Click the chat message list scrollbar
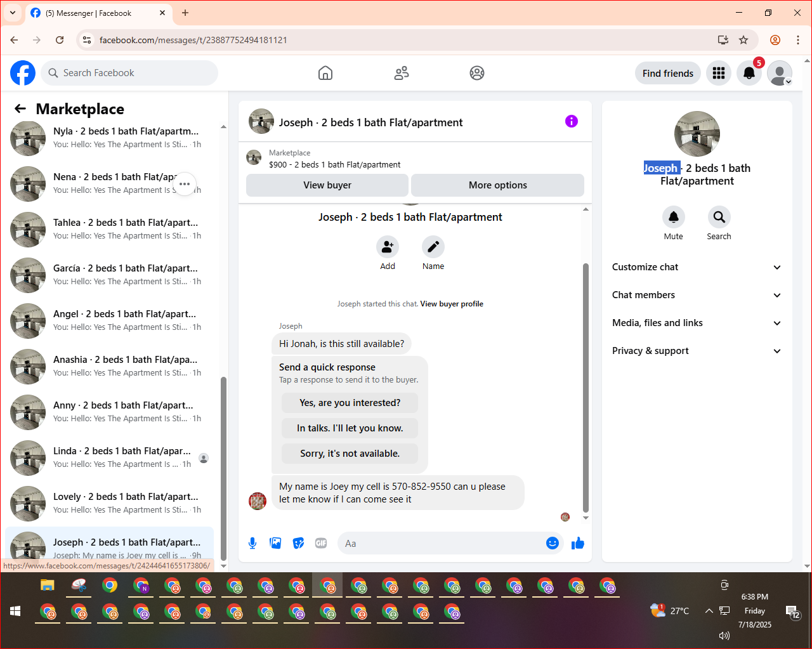The image size is (812, 649). click(x=586, y=387)
